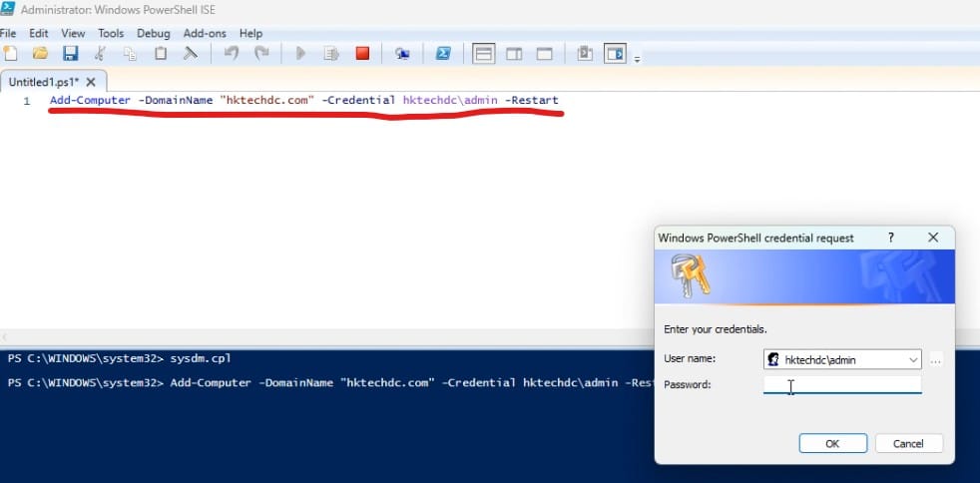Open a script using the folder icon
The width and height of the screenshot is (980, 483).
click(x=40, y=53)
